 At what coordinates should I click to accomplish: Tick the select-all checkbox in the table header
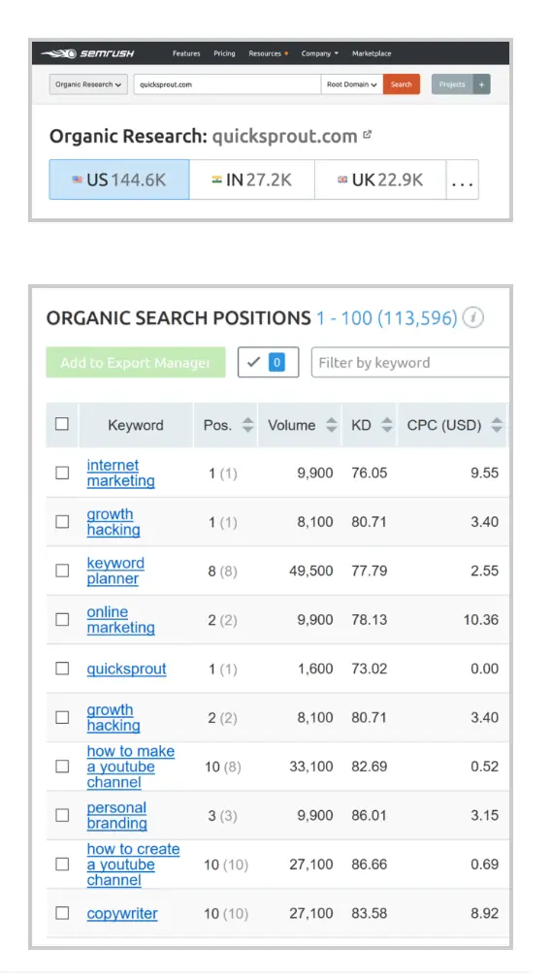pos(62,424)
